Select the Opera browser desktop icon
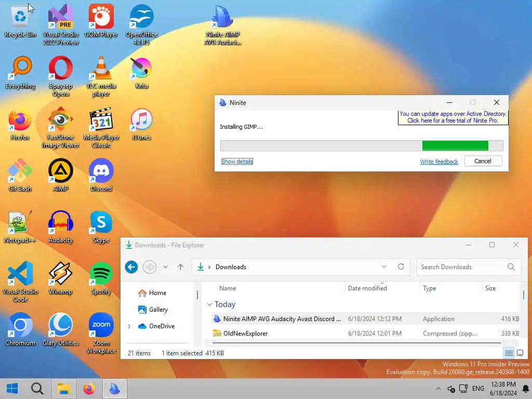This screenshot has width=532, height=399. tap(60, 77)
